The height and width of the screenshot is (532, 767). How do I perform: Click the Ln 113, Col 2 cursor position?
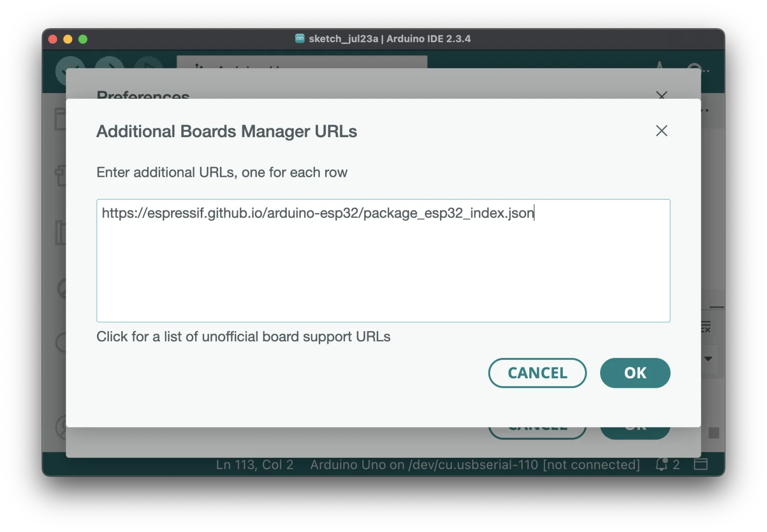click(x=255, y=464)
